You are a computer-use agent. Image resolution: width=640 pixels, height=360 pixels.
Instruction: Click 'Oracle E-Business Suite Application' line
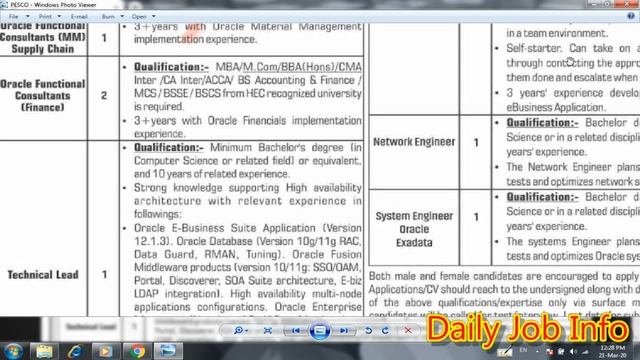(x=248, y=228)
